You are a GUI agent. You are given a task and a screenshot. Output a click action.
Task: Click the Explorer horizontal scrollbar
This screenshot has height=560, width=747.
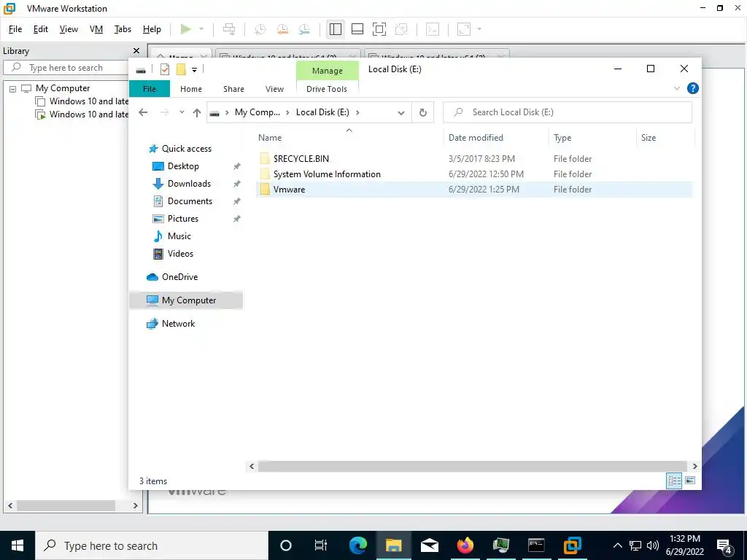(x=472, y=466)
